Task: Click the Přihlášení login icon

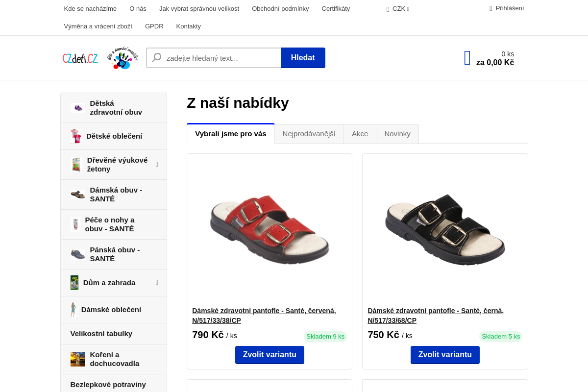Action: (x=490, y=8)
